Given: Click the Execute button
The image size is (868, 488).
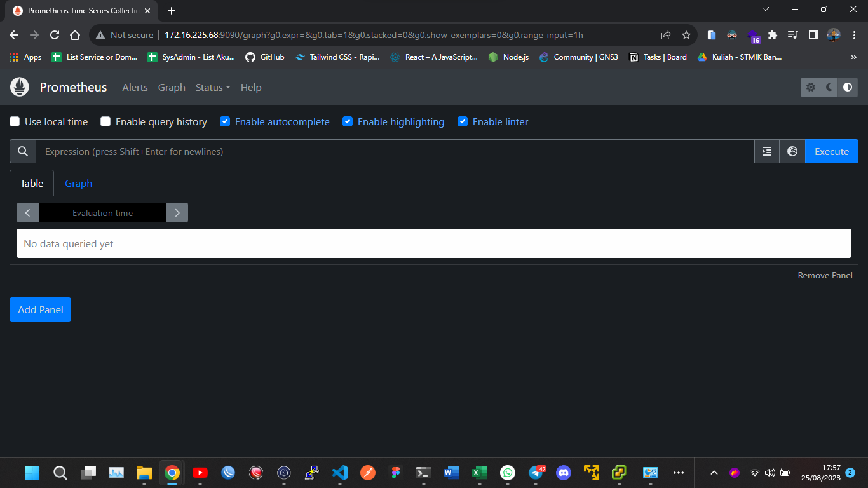Looking at the screenshot, I should 831,151.
